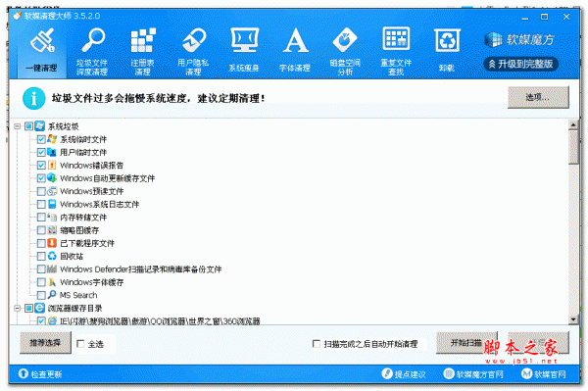
Task: Check Windows预读文件 checkbox
Action: coord(41,191)
